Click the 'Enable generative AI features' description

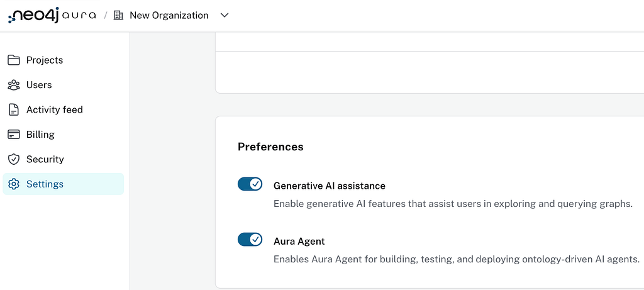(x=453, y=204)
